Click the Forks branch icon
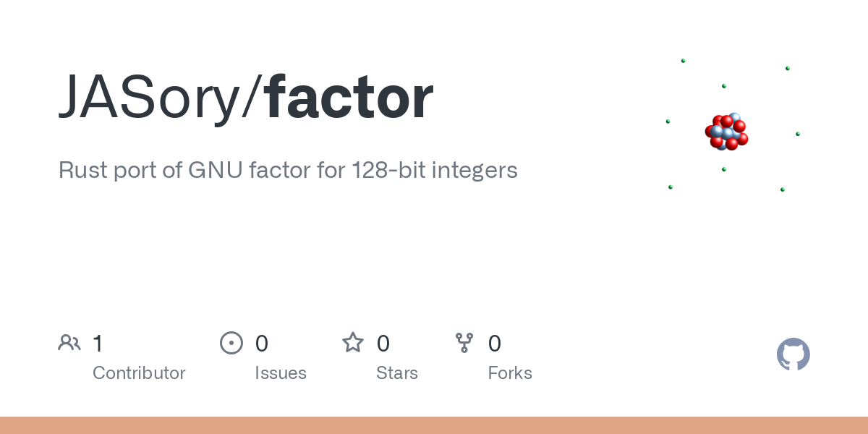 pyautogui.click(x=464, y=343)
